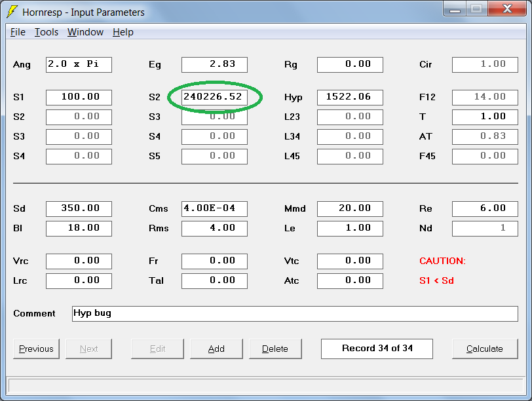Click the Vrc input field
532x401 pixels.
tap(79, 261)
